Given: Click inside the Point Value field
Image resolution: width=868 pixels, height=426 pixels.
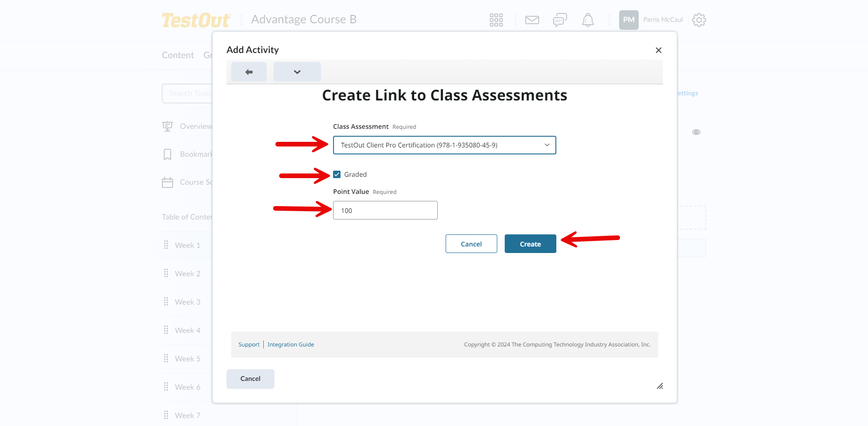Looking at the screenshot, I should [385, 210].
